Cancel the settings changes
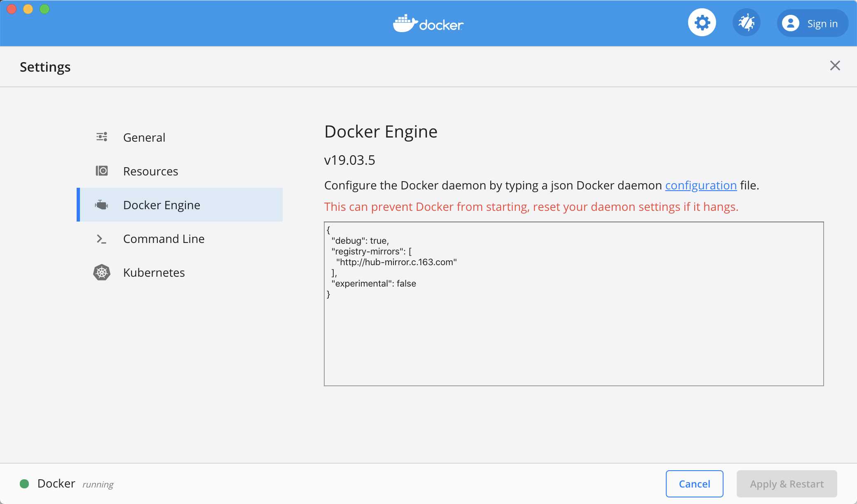The height and width of the screenshot is (504, 857). click(694, 484)
